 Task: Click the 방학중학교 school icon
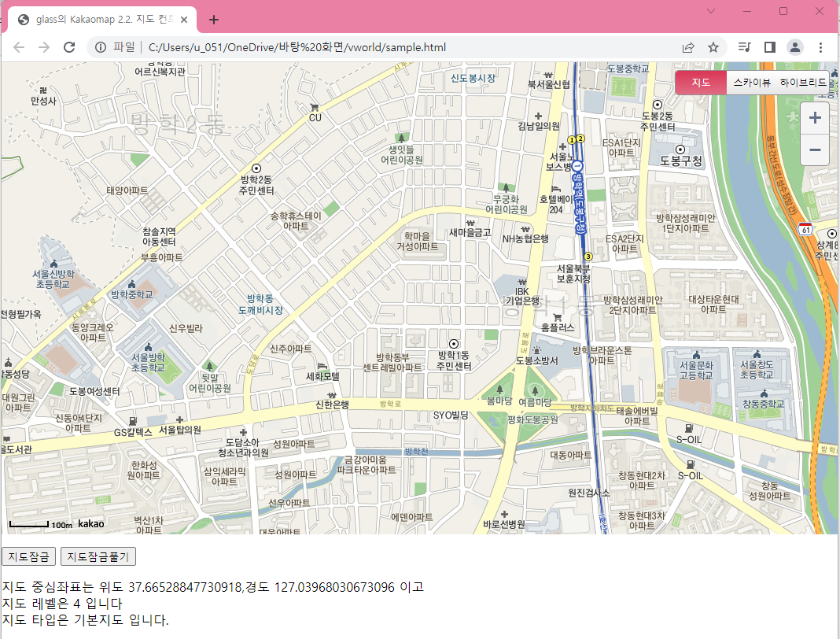[132, 283]
